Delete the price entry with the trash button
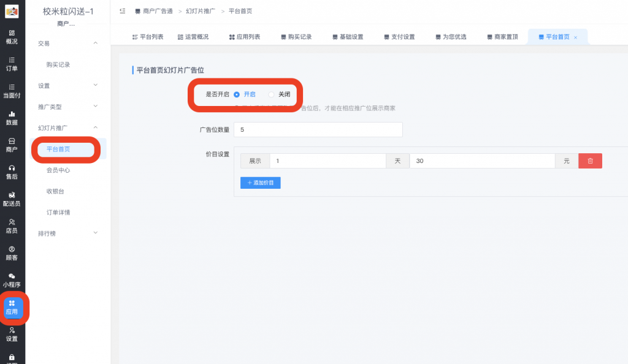 pyautogui.click(x=589, y=161)
